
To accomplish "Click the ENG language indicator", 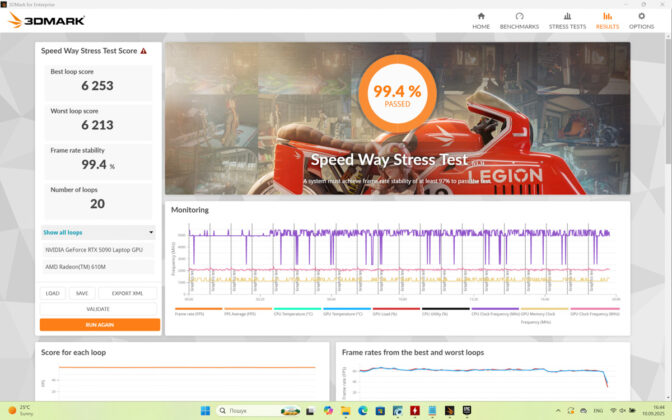I will pyautogui.click(x=598, y=411).
